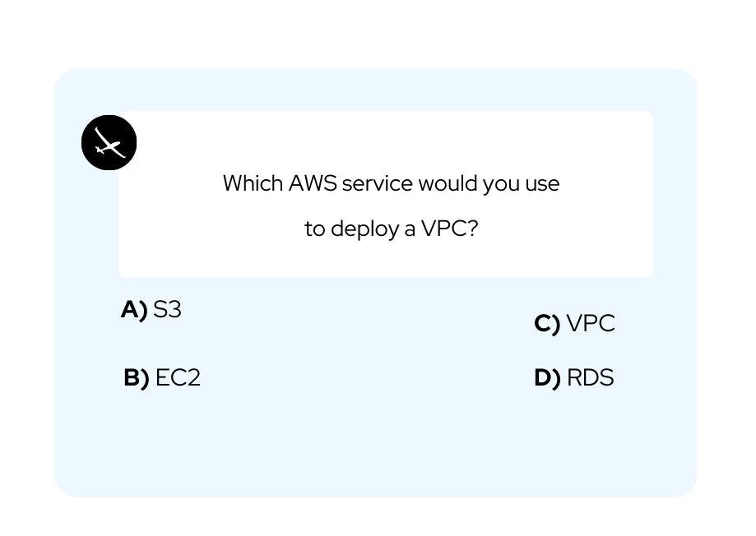The image size is (756, 536).
Task: Click the bold letter D) label
Action: [x=547, y=378]
